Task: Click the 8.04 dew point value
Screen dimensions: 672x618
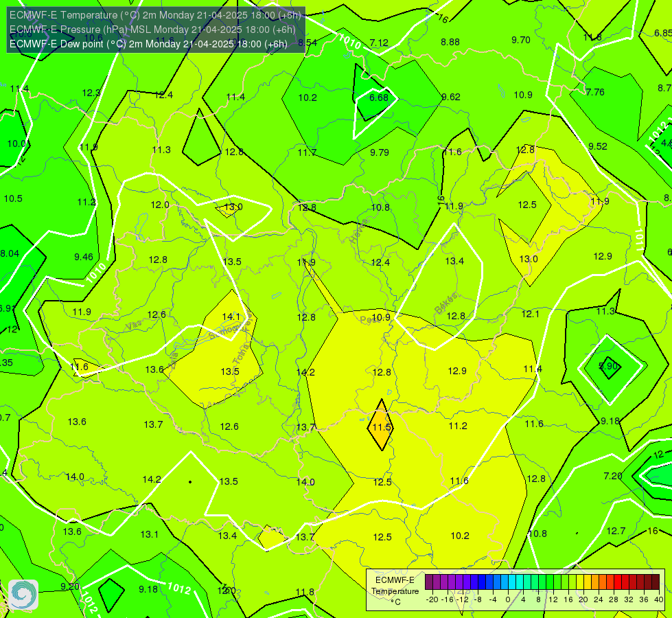Action: pyautogui.click(x=10, y=254)
